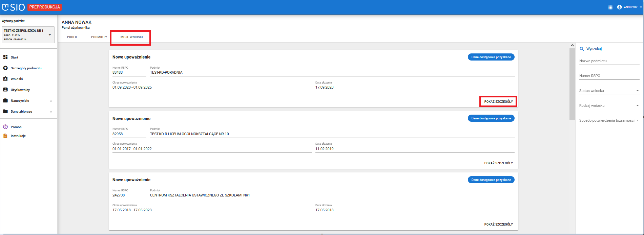Click the Nauczyciele briefcase icon
The height and width of the screenshot is (235, 644).
click(5, 100)
